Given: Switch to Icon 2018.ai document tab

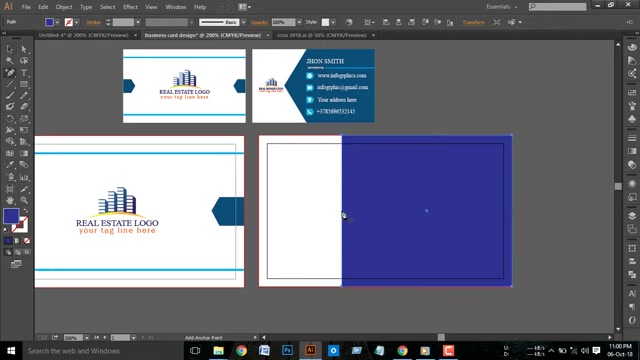Looking at the screenshot, I should click(x=322, y=35).
